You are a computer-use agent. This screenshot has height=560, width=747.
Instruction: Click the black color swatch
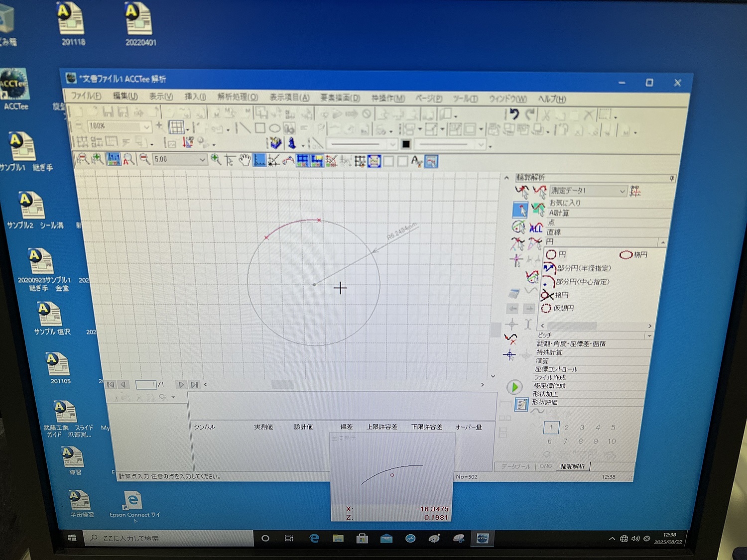tap(406, 144)
